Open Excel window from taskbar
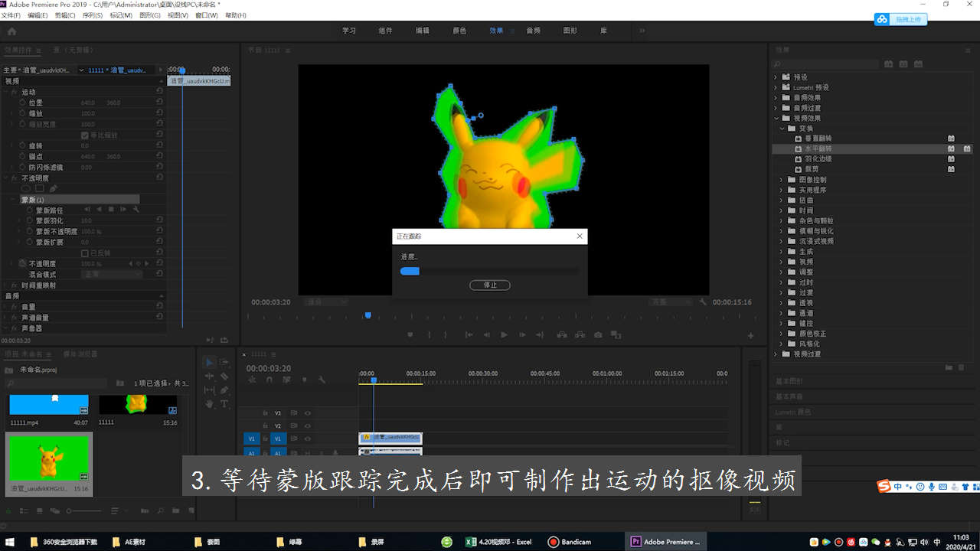Image resolution: width=980 pixels, height=551 pixels. tap(499, 542)
